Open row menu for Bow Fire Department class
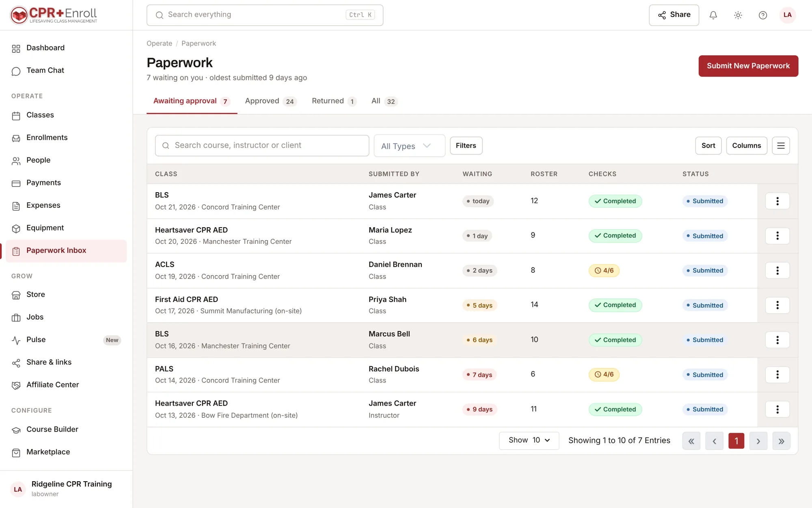This screenshot has width=812, height=508. click(x=777, y=409)
